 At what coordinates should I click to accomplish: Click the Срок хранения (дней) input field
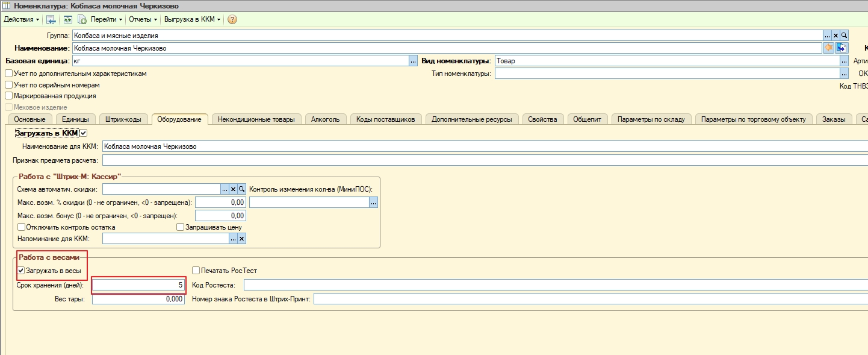[138, 285]
